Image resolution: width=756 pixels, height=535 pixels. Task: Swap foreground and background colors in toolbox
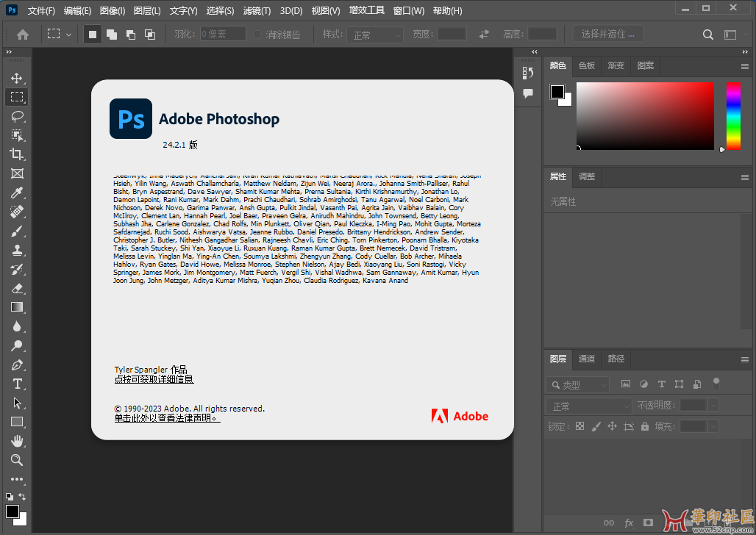pyautogui.click(x=22, y=496)
